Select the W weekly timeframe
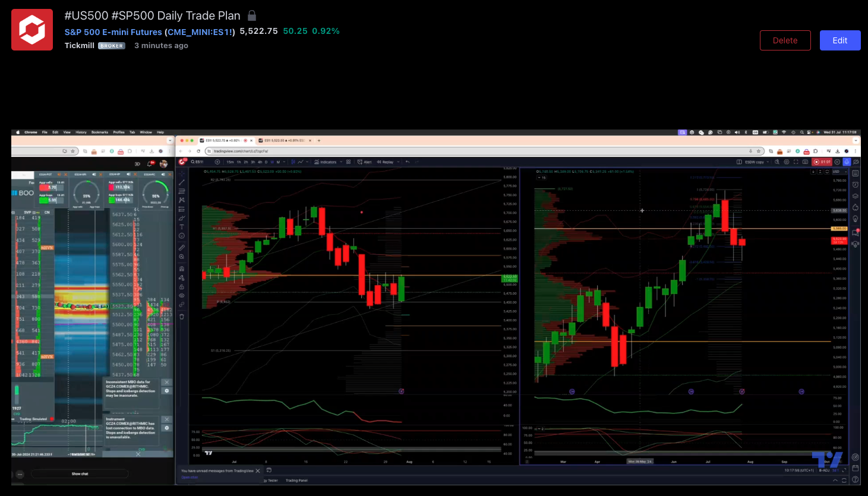 (x=272, y=162)
